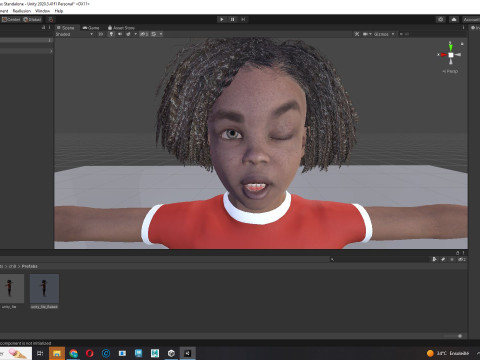
Task: Open the Inspector tab at the right edge
Action: coord(475,28)
